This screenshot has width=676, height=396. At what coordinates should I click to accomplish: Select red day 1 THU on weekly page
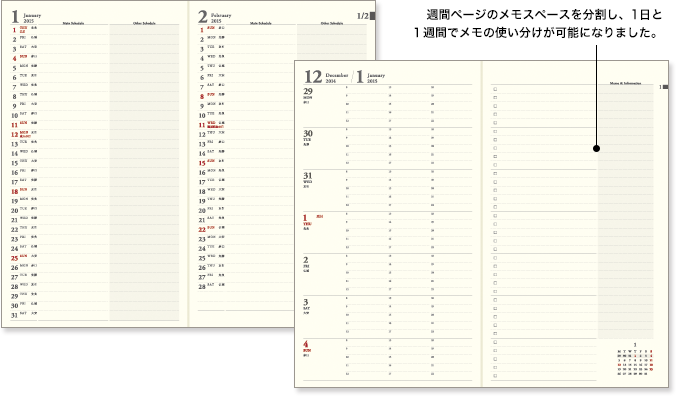pos(307,222)
